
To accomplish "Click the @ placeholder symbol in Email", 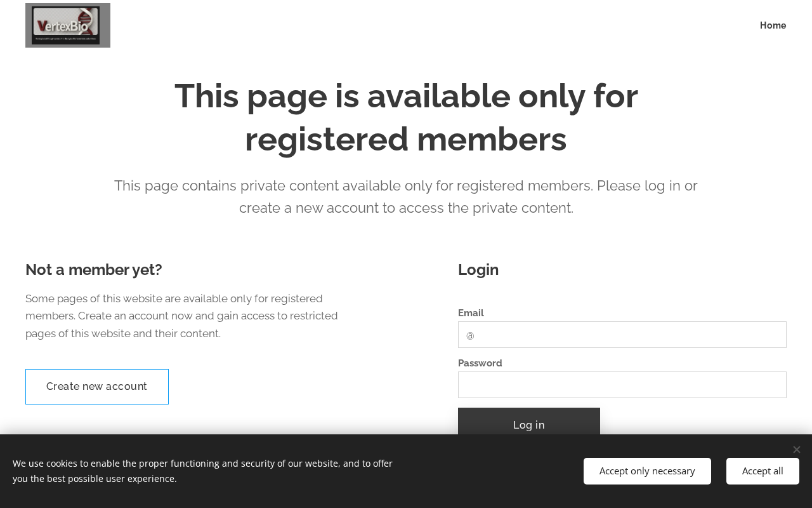I will click(470, 335).
